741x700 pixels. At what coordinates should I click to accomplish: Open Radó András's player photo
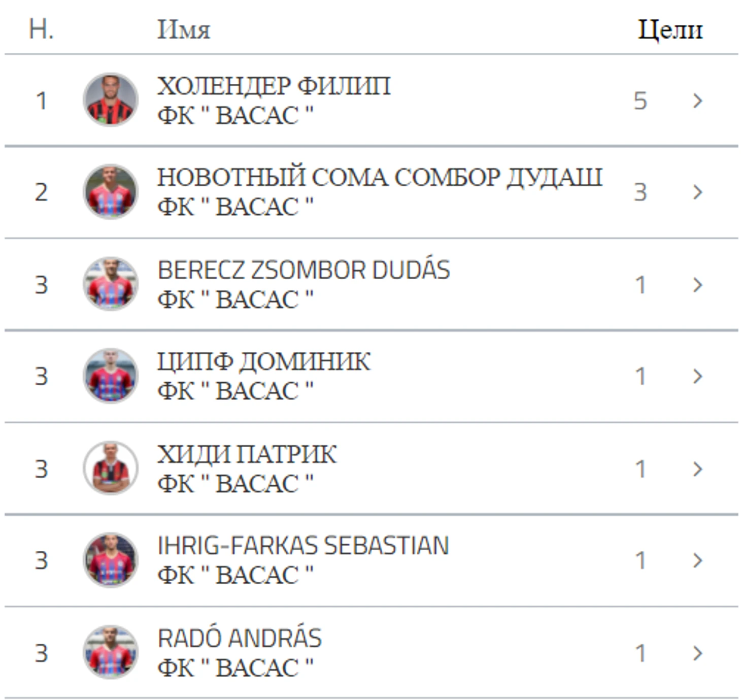click(x=111, y=652)
